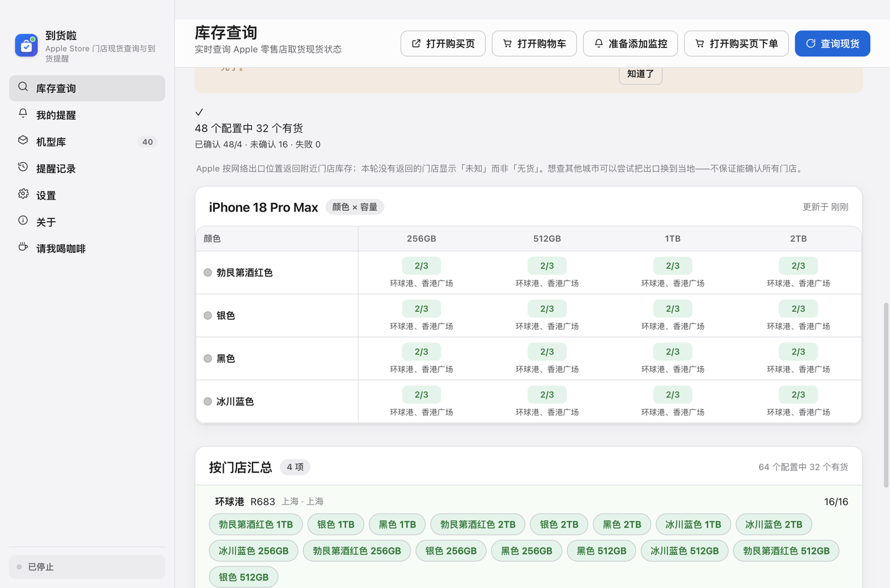Click the 冰川蓝色 256GB chip
This screenshot has width=890, height=588.
click(254, 551)
